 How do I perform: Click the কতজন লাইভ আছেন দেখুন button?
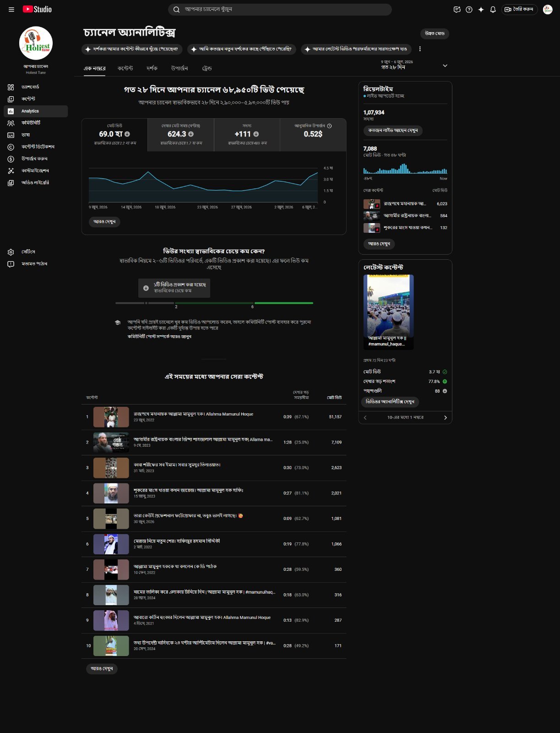click(393, 131)
